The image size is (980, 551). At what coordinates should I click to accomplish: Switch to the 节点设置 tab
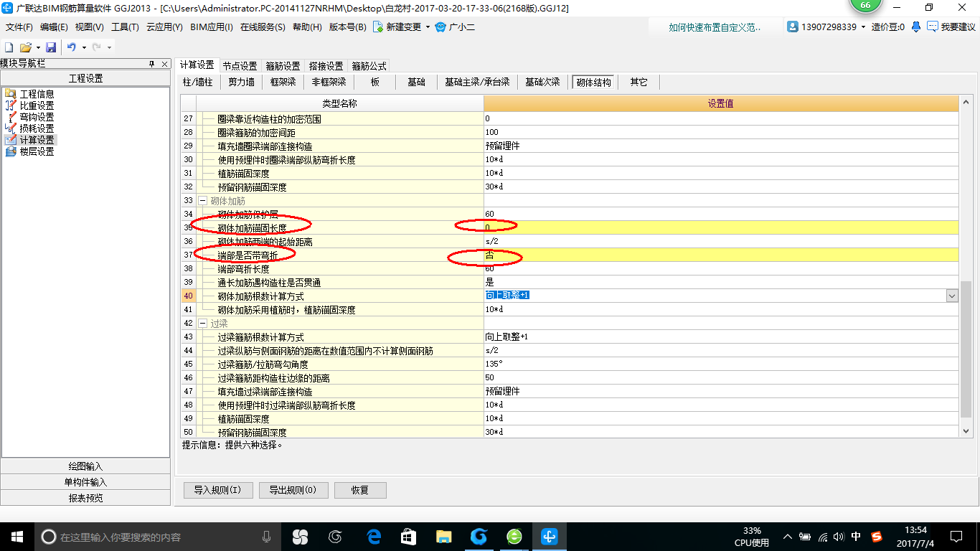click(240, 65)
